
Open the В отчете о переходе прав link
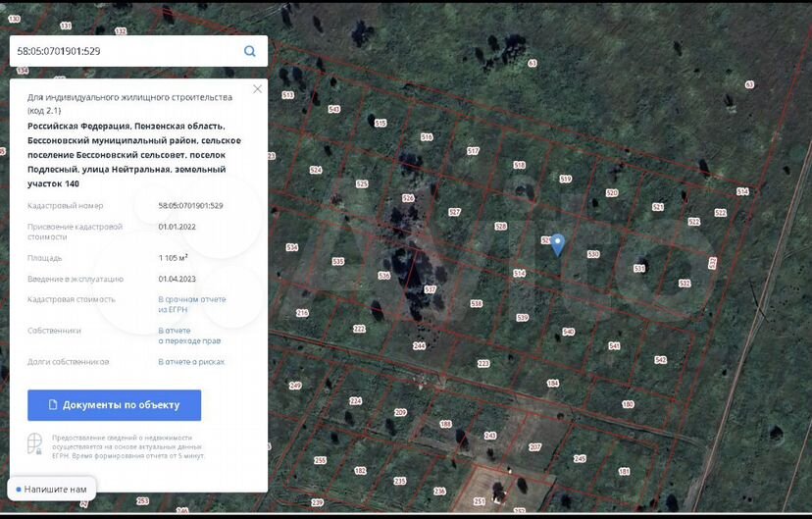(189, 336)
